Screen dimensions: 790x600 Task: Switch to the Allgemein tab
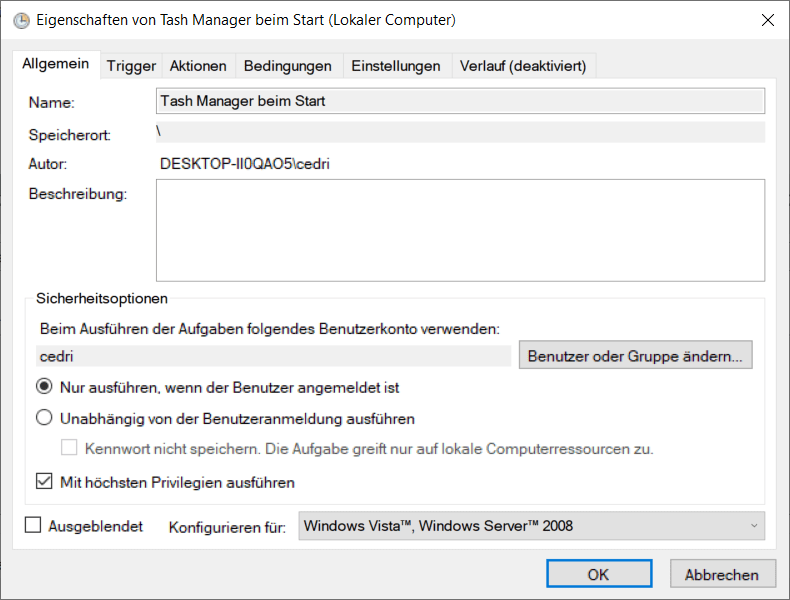56,65
